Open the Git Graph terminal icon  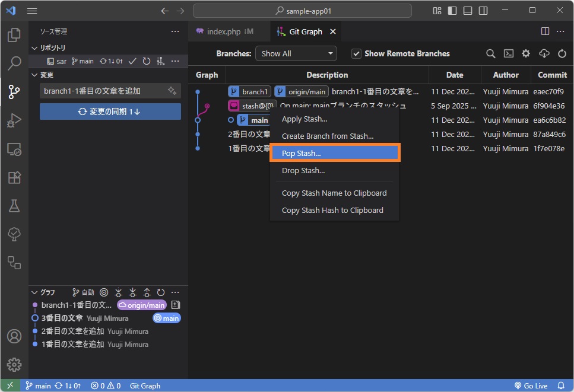[509, 54]
